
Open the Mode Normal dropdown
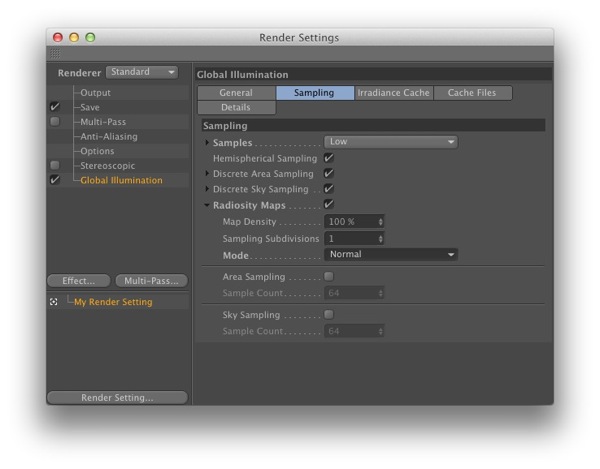(x=390, y=255)
